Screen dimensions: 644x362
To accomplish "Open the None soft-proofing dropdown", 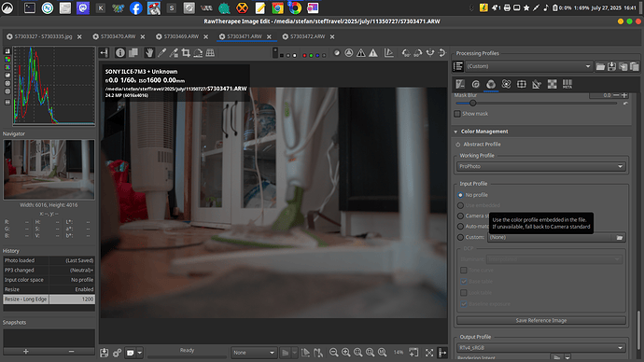I will point(254,353).
